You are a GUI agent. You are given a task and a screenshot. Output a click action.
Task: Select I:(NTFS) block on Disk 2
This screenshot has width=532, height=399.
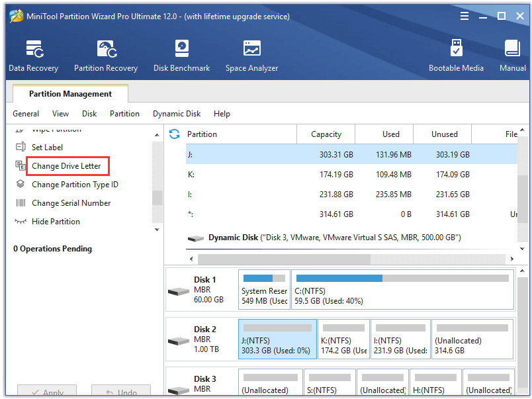tap(400, 339)
